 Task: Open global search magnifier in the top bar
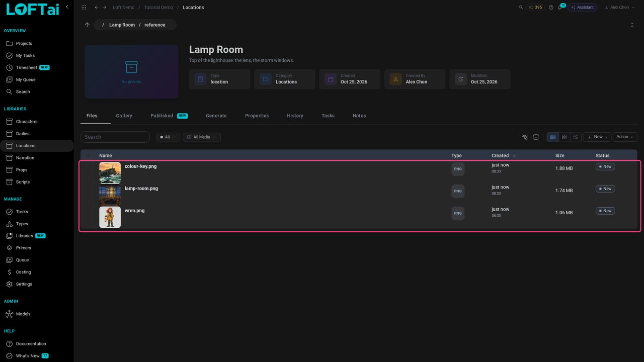[521, 8]
